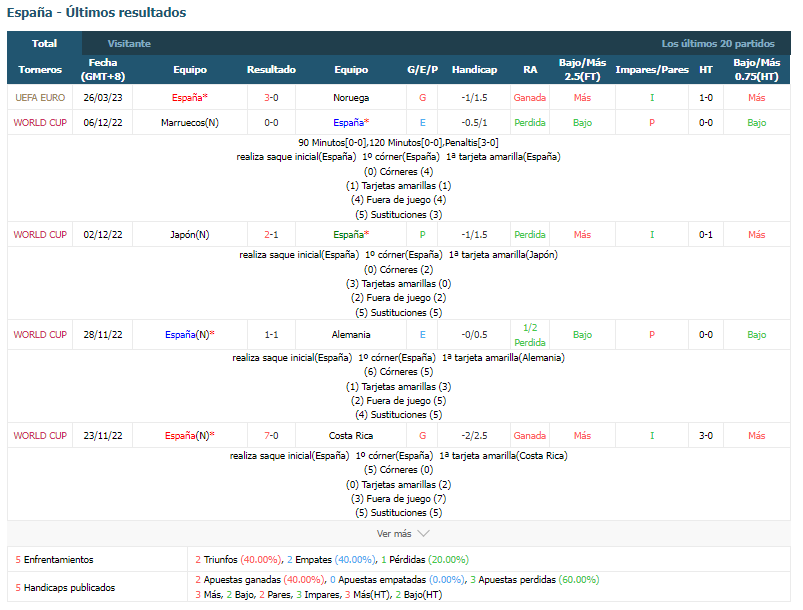
Task: Click Noruega team name
Action: (x=351, y=97)
